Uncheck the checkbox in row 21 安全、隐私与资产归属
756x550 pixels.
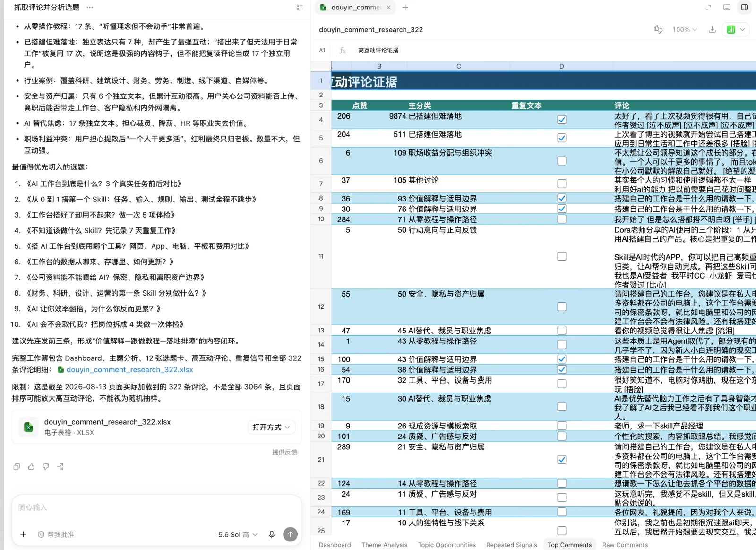pyautogui.click(x=561, y=460)
